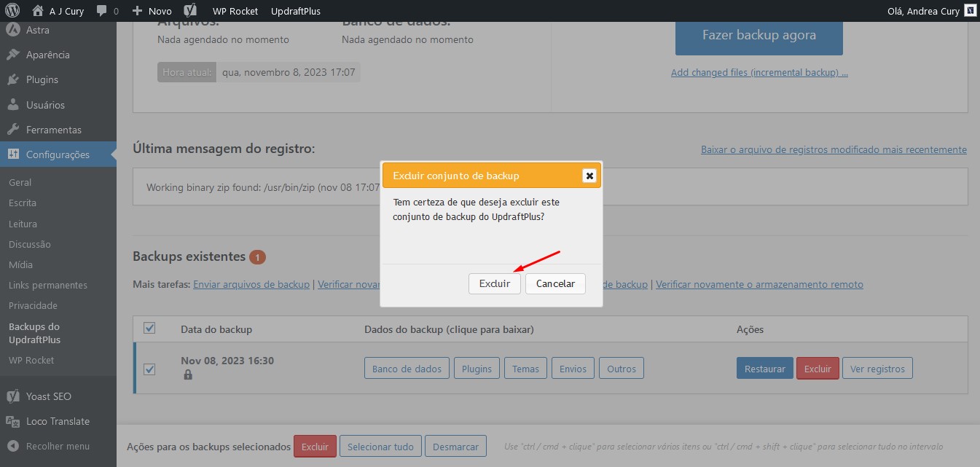
Task: Click Selecionar tudo button
Action: pyautogui.click(x=380, y=447)
